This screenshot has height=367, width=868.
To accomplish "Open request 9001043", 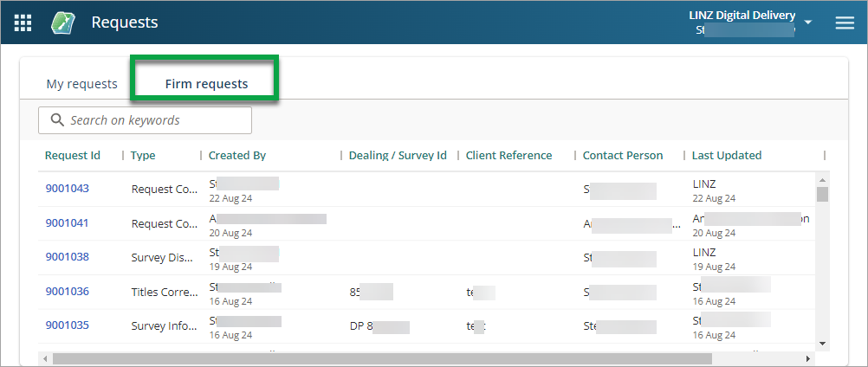I will click(67, 189).
